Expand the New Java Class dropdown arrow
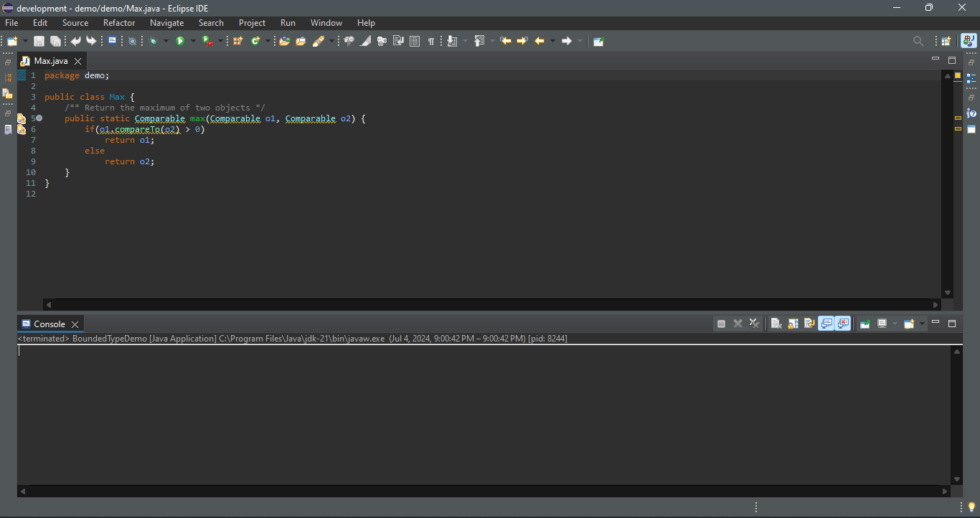The width and height of the screenshot is (980, 518). pos(268,41)
